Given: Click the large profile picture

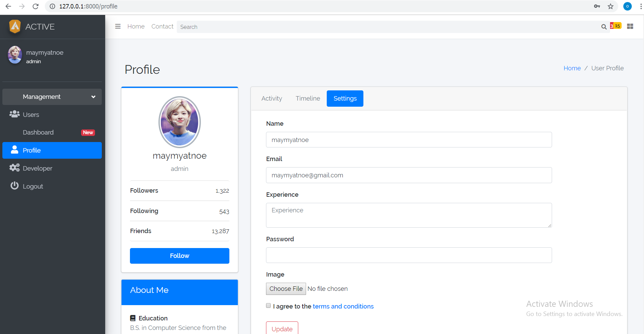Looking at the screenshot, I should click(179, 122).
